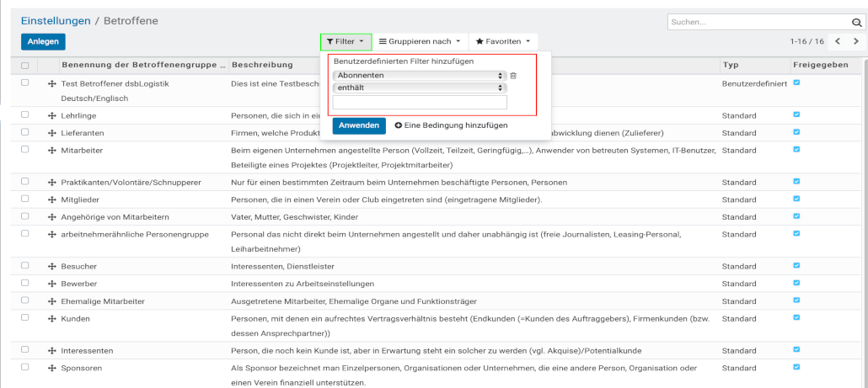Screen dimensions: 868x388
Task: Open the 'enthält' operator dropdown
Action: (419, 87)
